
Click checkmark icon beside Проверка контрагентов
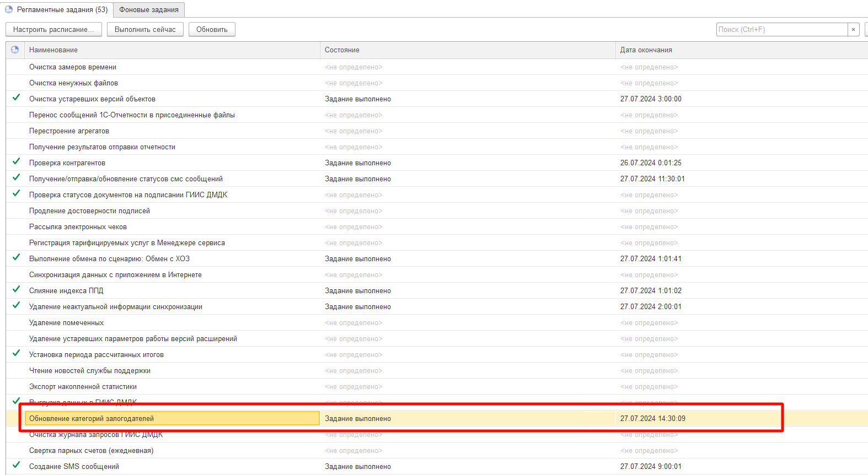(16, 161)
